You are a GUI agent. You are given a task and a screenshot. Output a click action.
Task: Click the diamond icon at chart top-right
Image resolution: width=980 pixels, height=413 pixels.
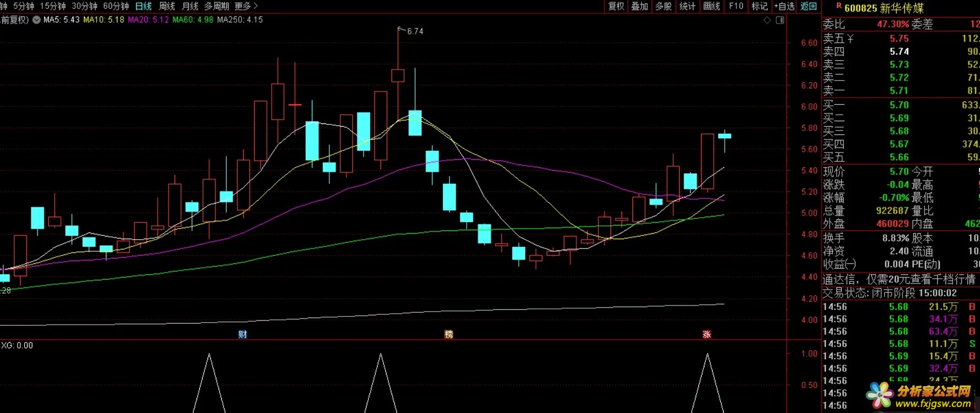(x=767, y=20)
